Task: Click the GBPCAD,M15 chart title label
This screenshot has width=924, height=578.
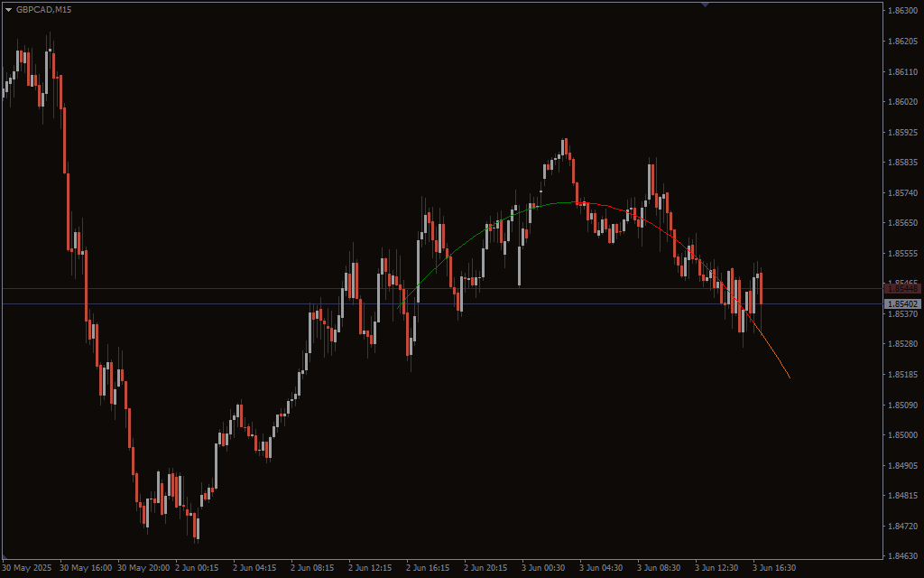Action: coord(44,9)
